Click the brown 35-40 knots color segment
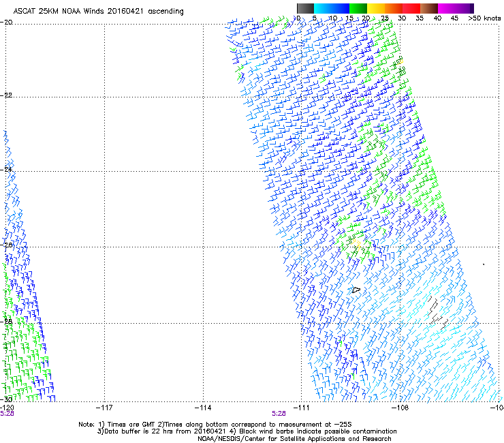 point(429,8)
